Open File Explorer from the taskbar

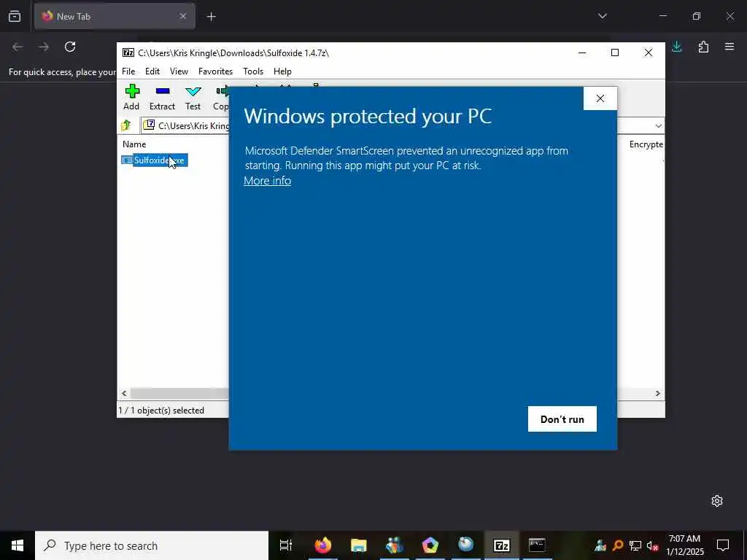tap(359, 545)
